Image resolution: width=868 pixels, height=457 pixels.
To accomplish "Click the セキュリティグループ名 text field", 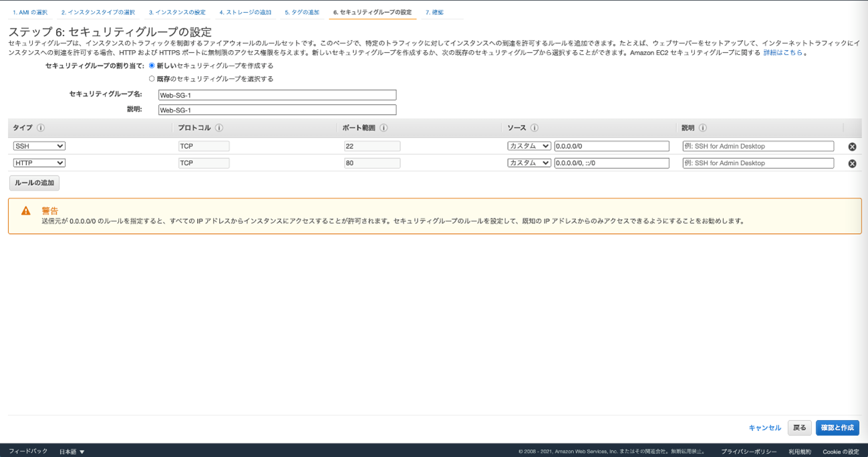I will [277, 96].
